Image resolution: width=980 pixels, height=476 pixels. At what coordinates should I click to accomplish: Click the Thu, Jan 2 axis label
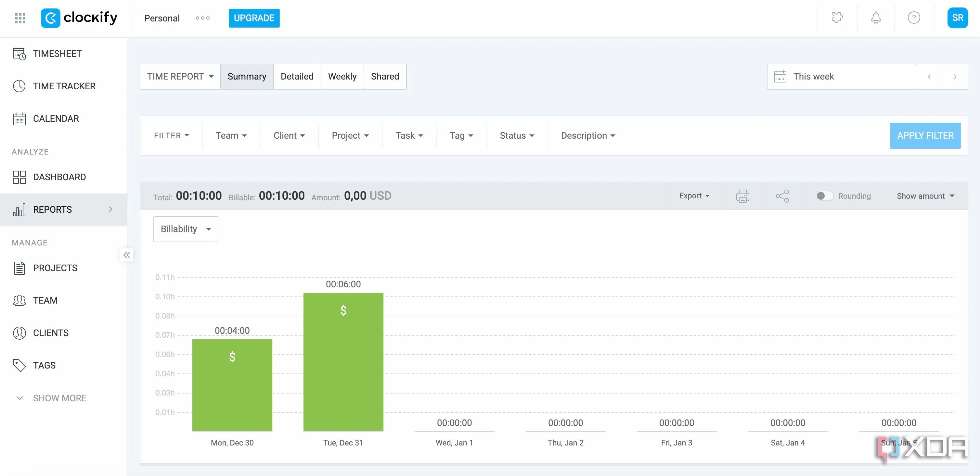[x=565, y=443]
